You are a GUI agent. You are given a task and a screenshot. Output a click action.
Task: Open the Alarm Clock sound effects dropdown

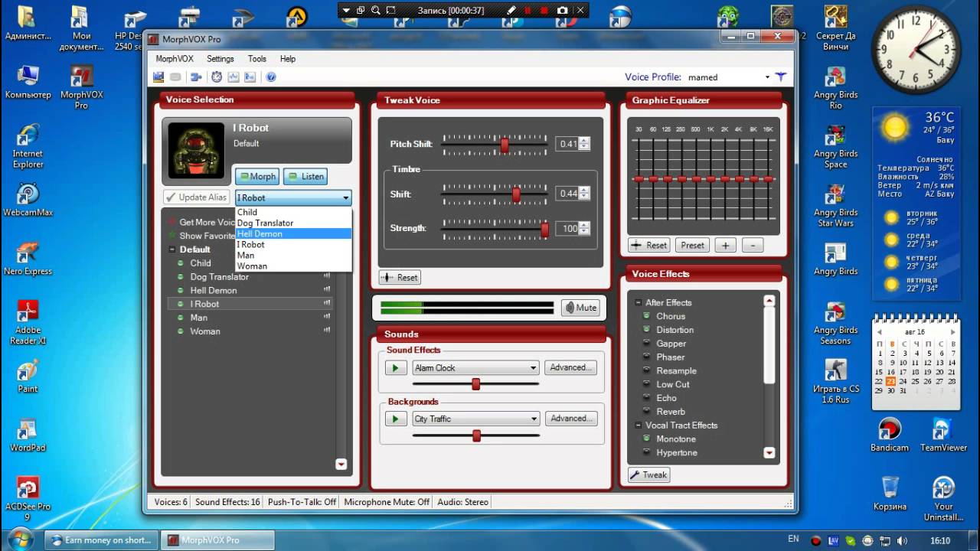click(x=533, y=368)
